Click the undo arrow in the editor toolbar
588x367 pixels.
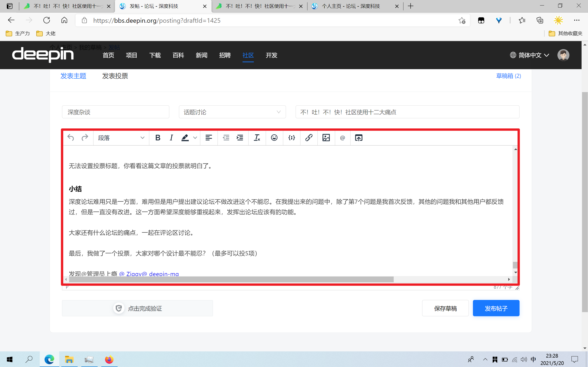click(71, 138)
